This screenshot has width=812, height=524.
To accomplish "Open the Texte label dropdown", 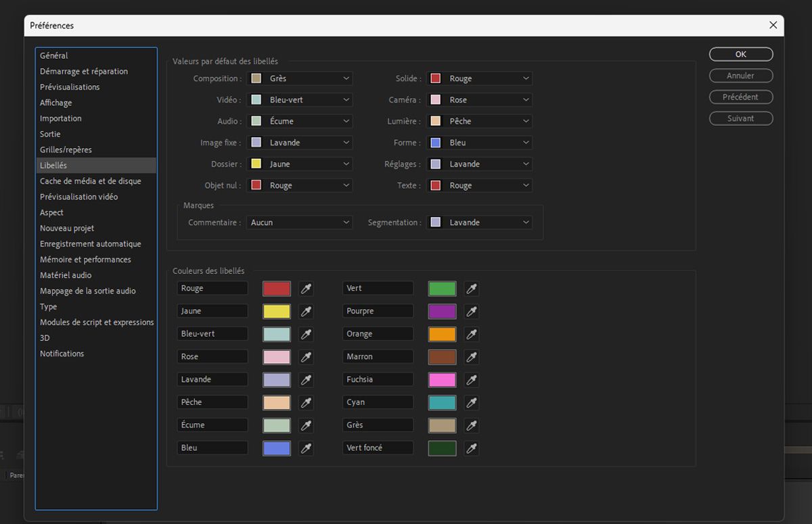I will (480, 185).
